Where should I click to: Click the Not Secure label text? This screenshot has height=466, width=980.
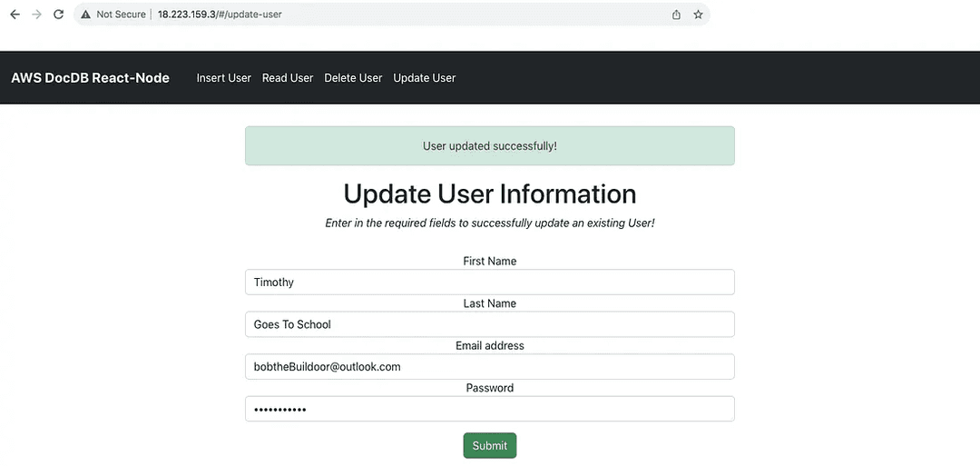coord(121,15)
